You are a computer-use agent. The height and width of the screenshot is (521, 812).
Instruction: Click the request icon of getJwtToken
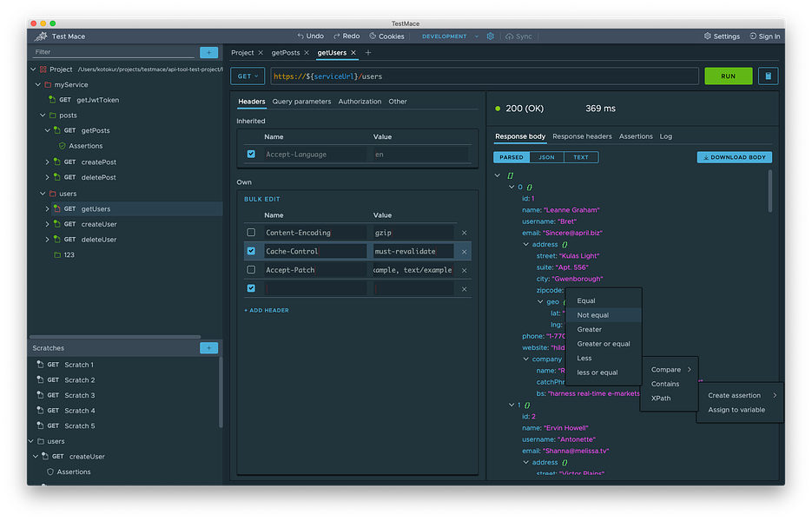tap(52, 100)
